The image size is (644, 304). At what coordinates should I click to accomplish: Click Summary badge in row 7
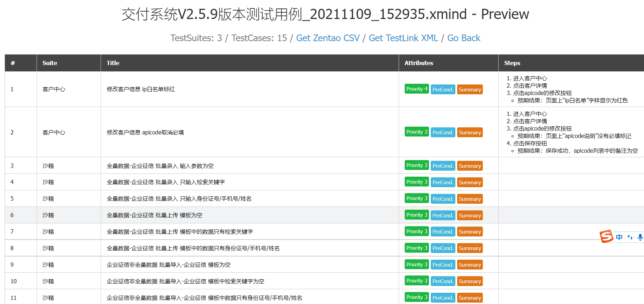pyautogui.click(x=470, y=232)
